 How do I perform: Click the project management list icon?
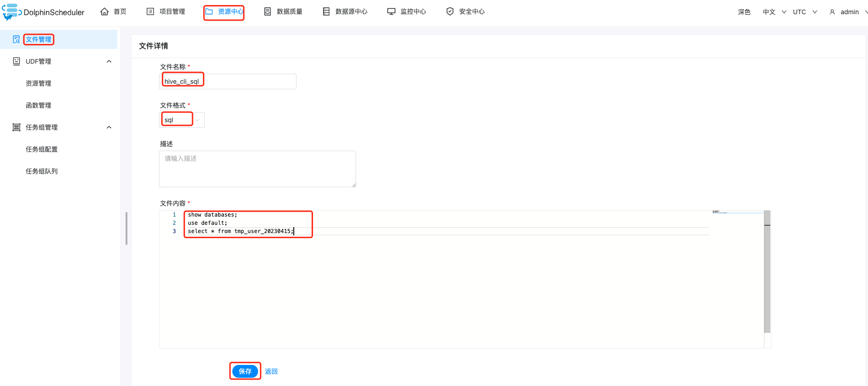point(150,11)
